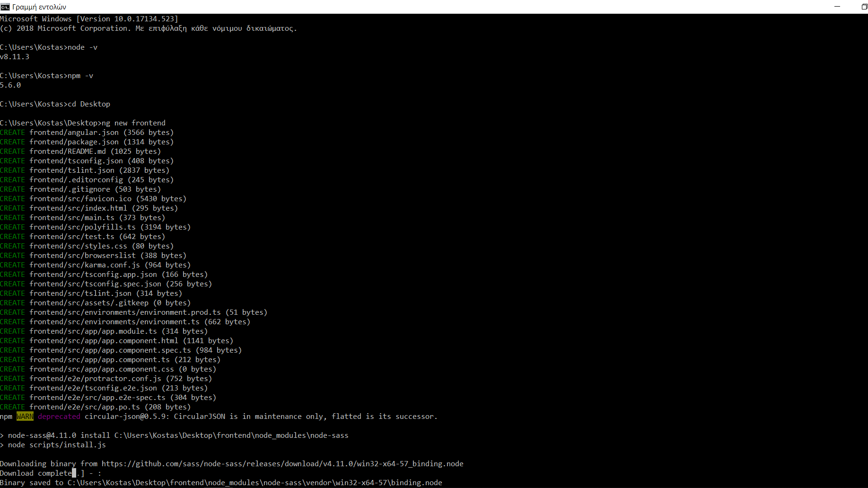Click the 'frontend/.gitignore (503 bytes)' line
Image resolution: width=868 pixels, height=488 pixels.
click(80, 189)
